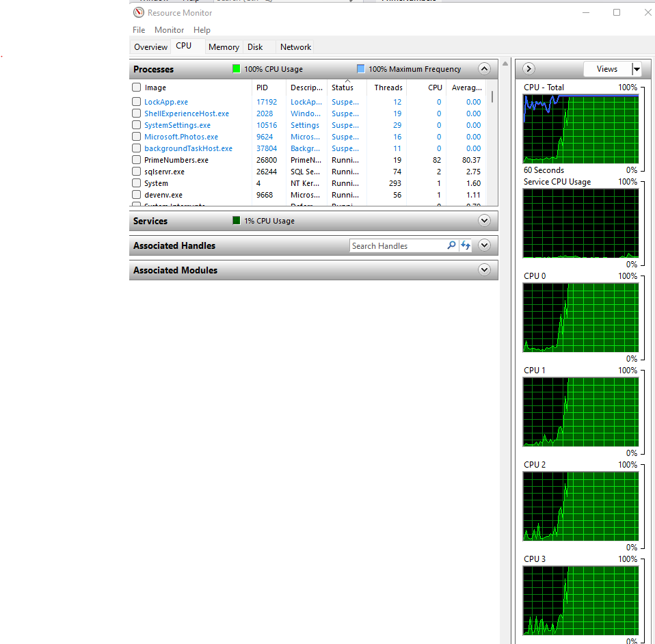Click inside the Search Handles input field

tap(397, 245)
